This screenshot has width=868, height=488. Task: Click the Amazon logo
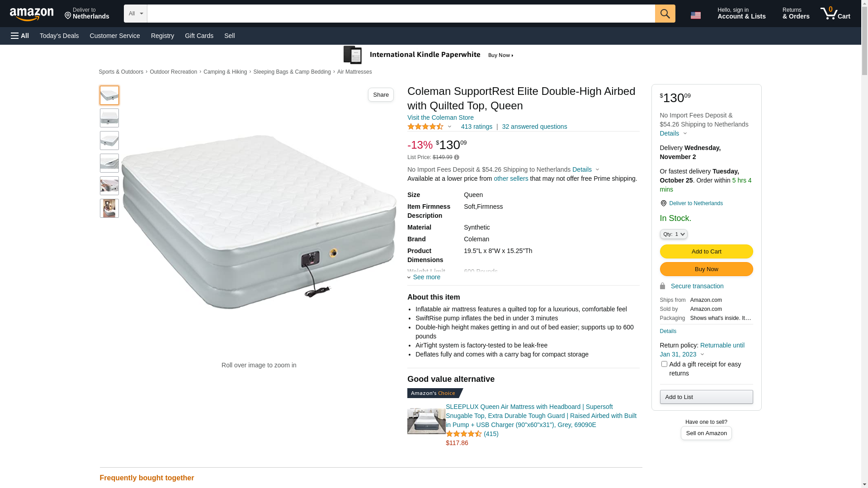click(32, 14)
